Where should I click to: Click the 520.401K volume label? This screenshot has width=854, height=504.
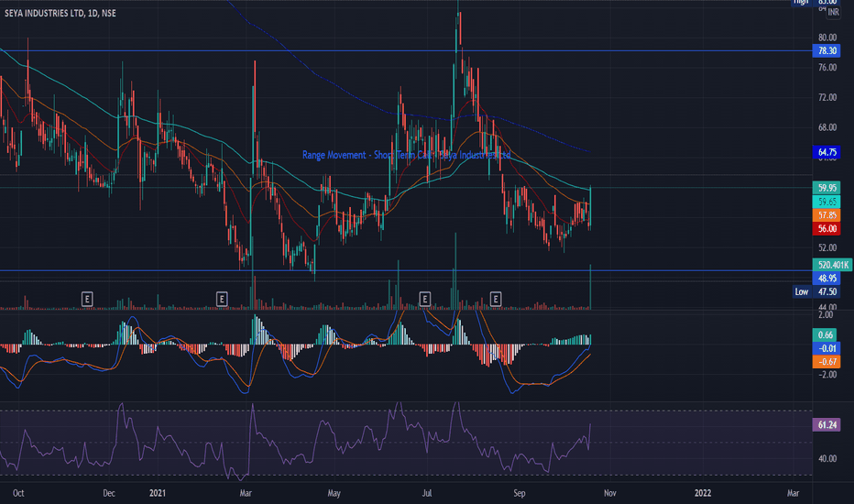coord(832,265)
